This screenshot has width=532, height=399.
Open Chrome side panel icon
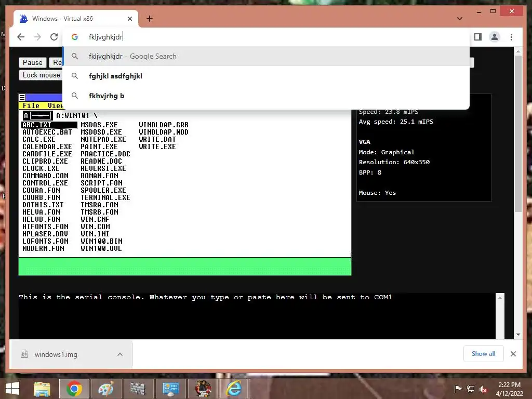point(478,37)
